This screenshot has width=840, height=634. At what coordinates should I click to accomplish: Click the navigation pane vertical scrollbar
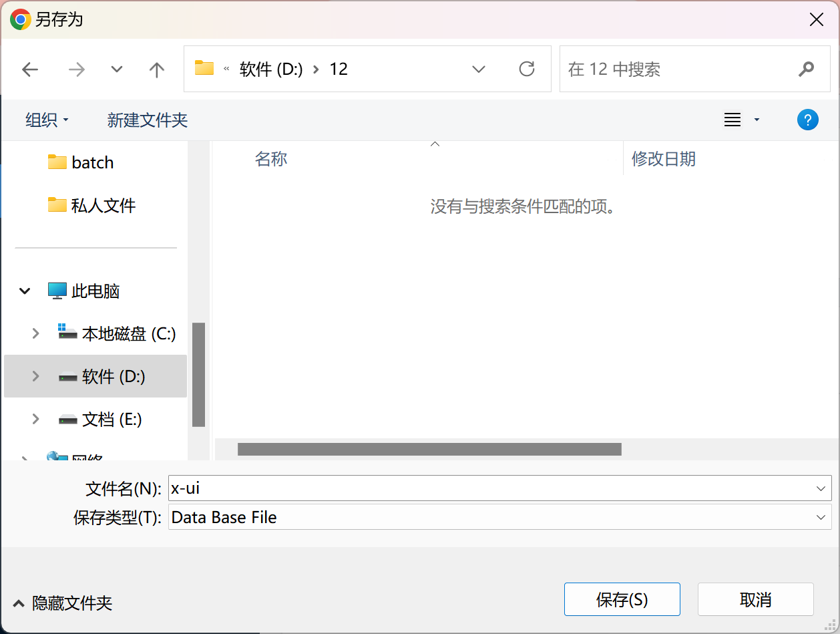tap(198, 374)
